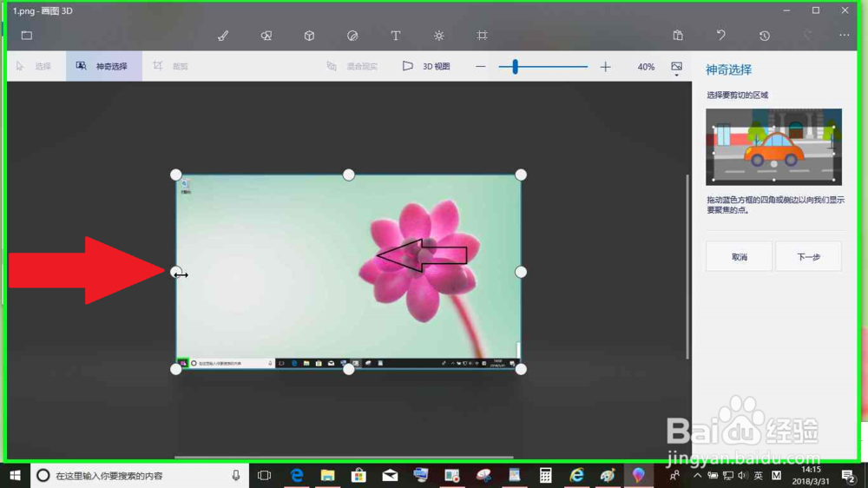Viewport: 868px width, 488px height.
Task: Choose the 选择 select tool
Action: click(x=35, y=67)
